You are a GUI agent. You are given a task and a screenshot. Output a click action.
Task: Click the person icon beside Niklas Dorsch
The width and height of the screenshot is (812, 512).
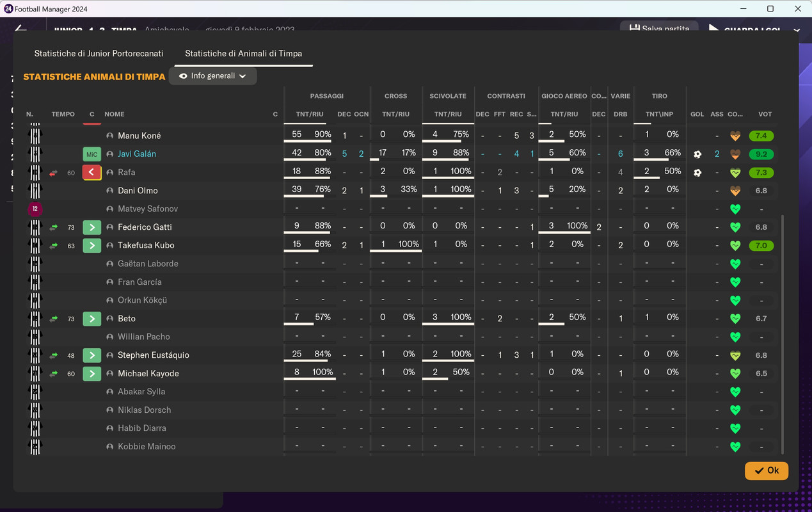[110, 410]
